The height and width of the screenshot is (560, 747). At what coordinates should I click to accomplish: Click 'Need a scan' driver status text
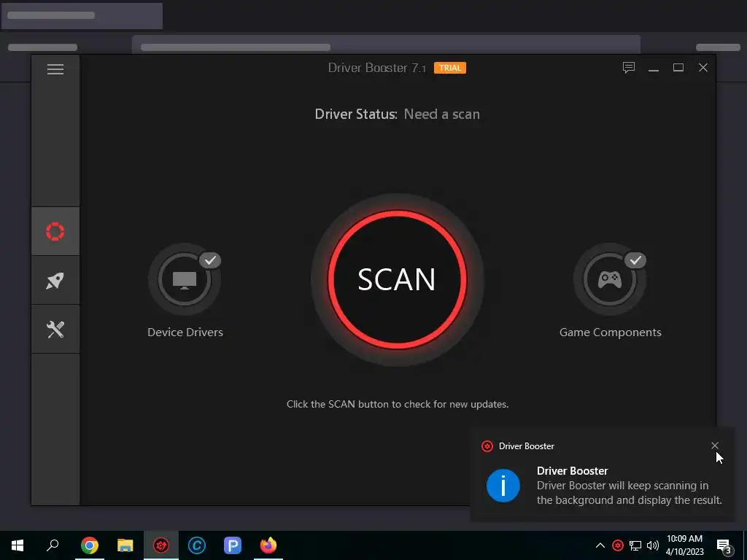(441, 114)
